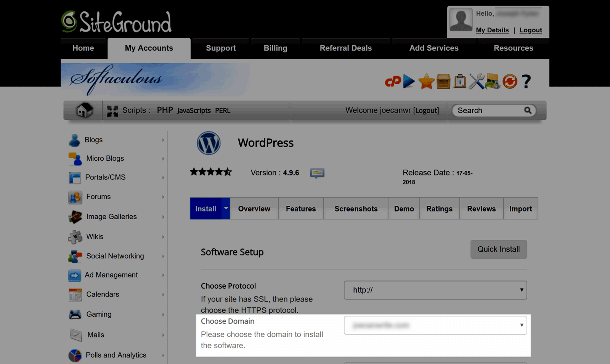Click the five-star rating icons

click(x=211, y=172)
